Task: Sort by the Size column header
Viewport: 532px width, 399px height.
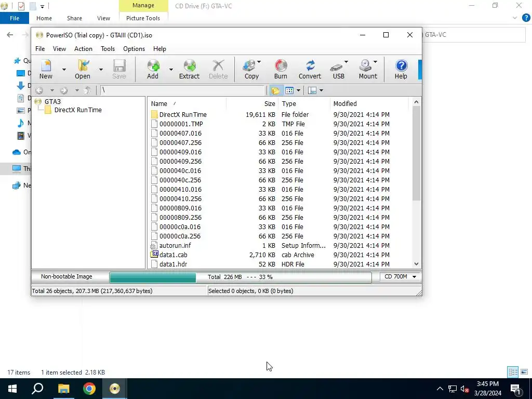Action: click(252, 104)
